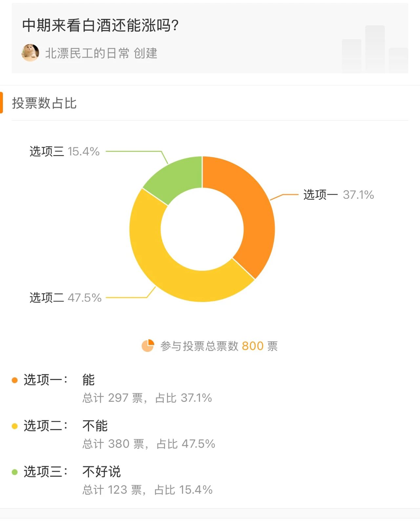Click the 选项三 15.4% chart label
This screenshot has width=420, height=522.
point(65,151)
